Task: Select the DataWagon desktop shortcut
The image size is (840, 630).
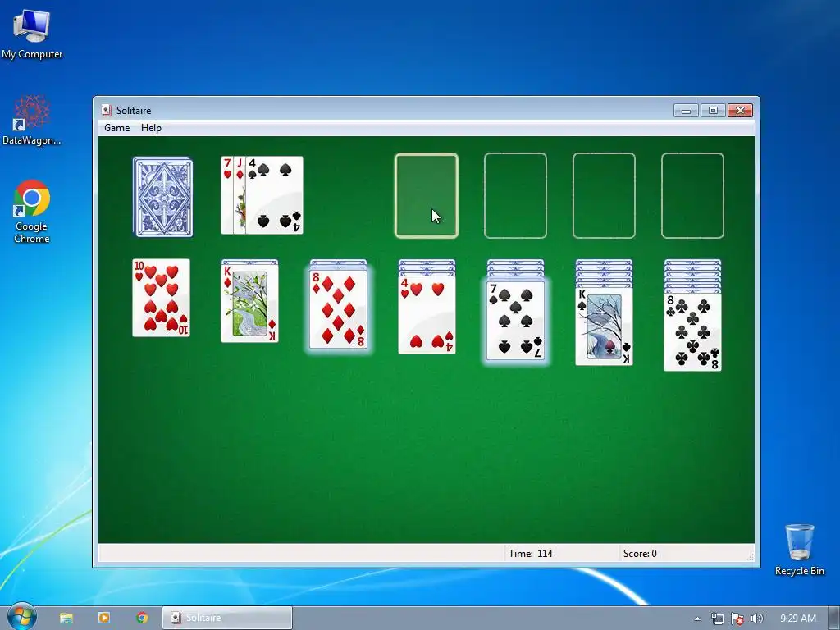Action: (x=32, y=120)
